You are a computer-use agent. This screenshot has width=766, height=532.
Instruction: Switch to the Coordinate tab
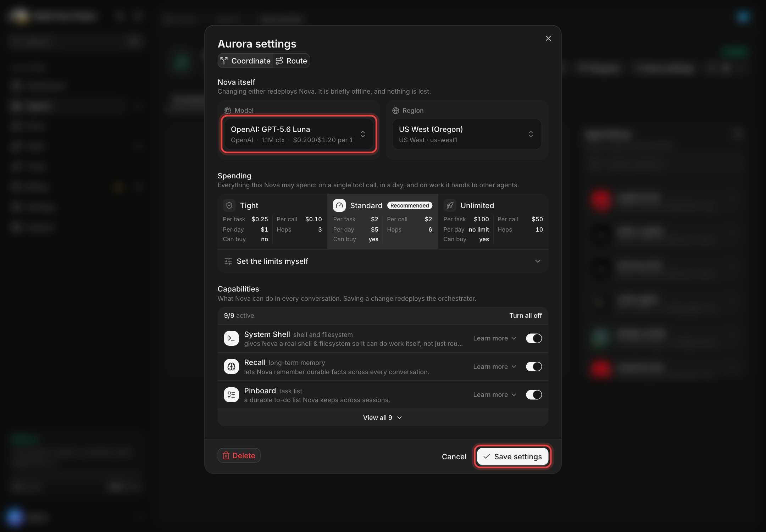[x=245, y=61]
